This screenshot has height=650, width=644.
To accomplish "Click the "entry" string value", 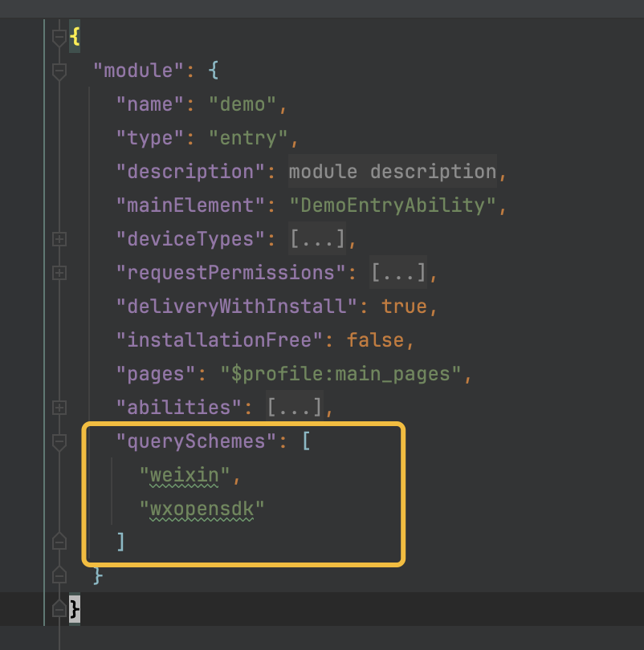I will (248, 138).
